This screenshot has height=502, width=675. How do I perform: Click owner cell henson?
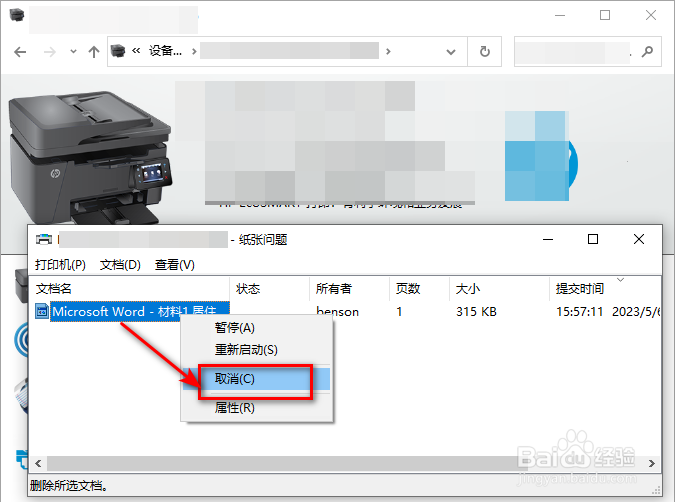(338, 311)
